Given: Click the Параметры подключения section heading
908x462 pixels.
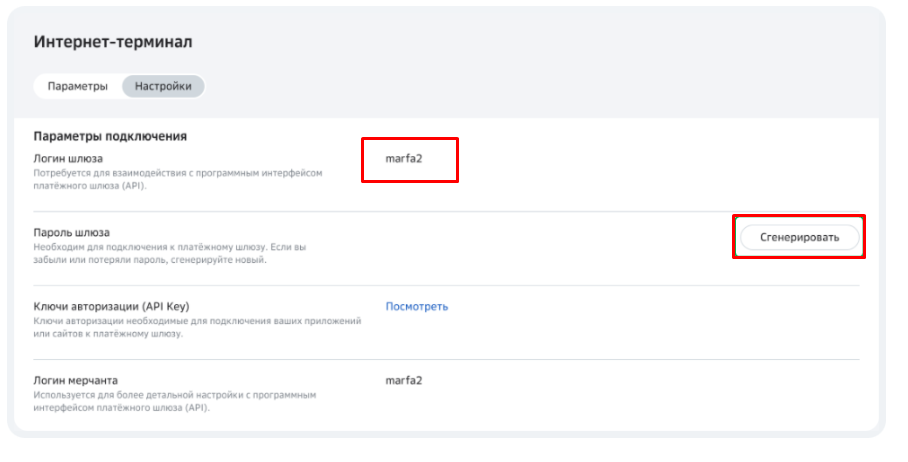Looking at the screenshot, I should click(111, 136).
